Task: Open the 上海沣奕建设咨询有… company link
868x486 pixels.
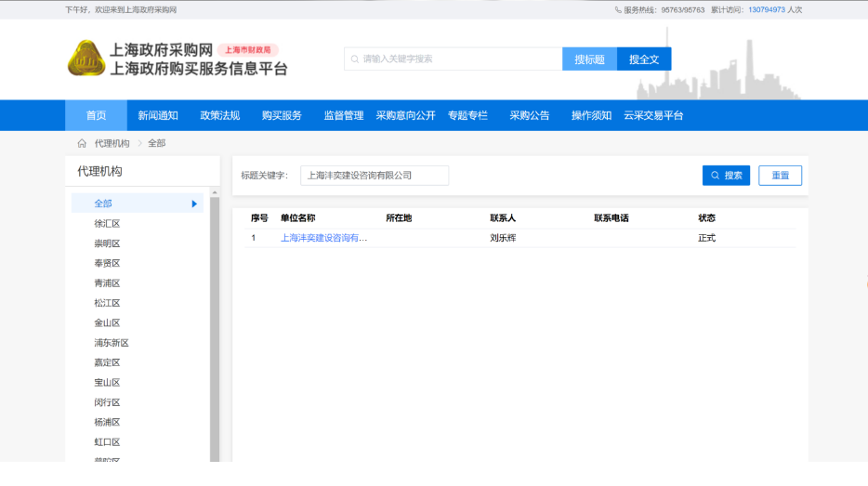Action: [323, 238]
